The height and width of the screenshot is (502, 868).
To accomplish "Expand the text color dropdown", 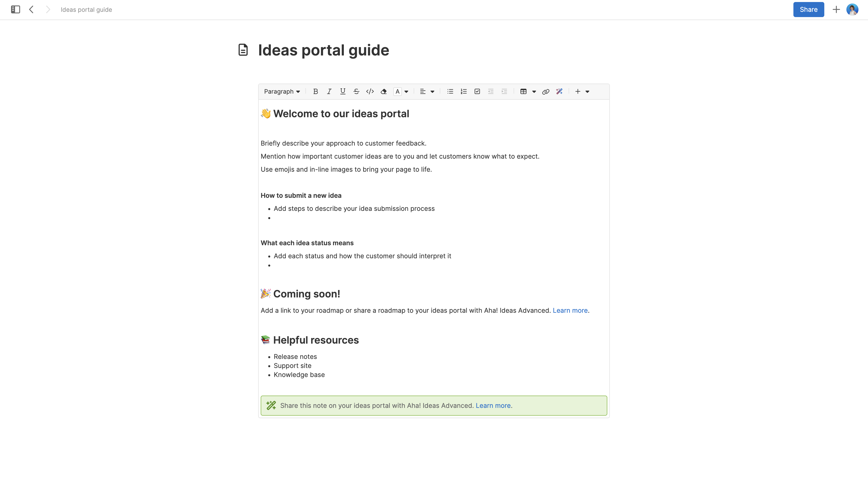I will pyautogui.click(x=407, y=92).
